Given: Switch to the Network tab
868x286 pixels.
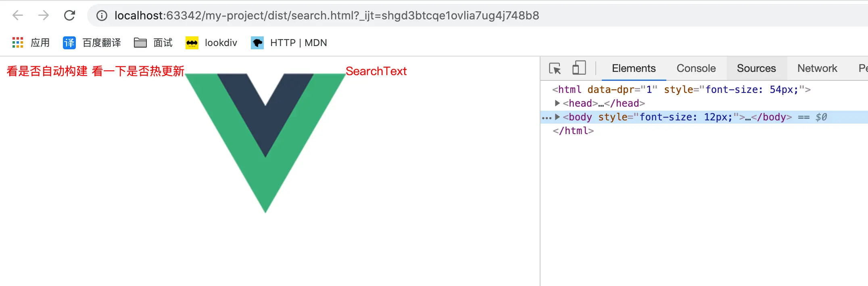Looking at the screenshot, I should click(x=817, y=68).
